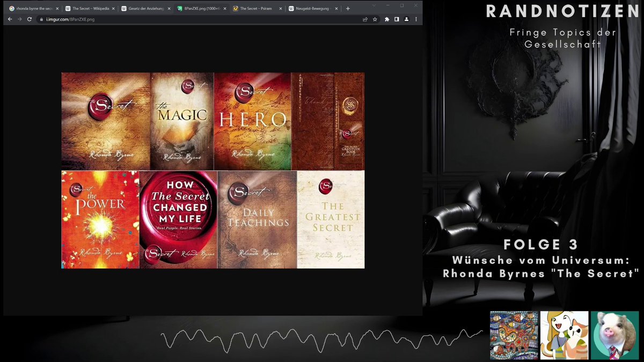This screenshot has height=362, width=644.
Task: Open Chrome three-dot menu
Action: [x=416, y=19]
